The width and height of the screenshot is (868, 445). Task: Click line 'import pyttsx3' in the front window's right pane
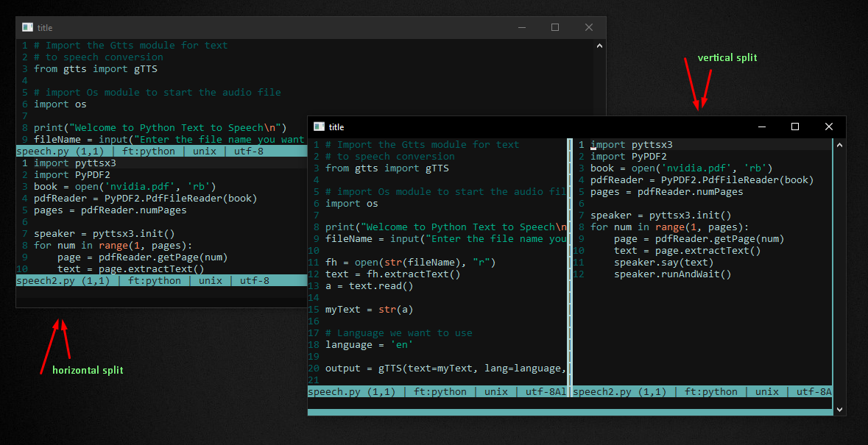point(632,145)
